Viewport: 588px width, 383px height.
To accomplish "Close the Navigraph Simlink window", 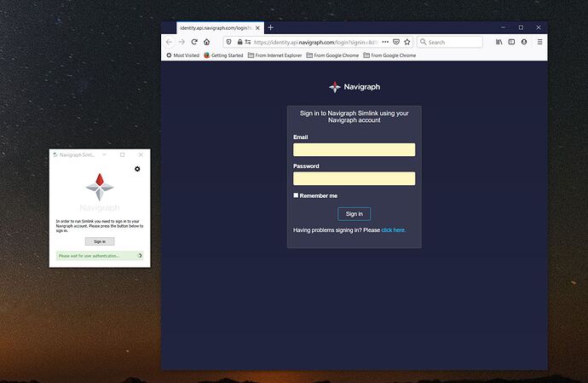I will [x=141, y=154].
